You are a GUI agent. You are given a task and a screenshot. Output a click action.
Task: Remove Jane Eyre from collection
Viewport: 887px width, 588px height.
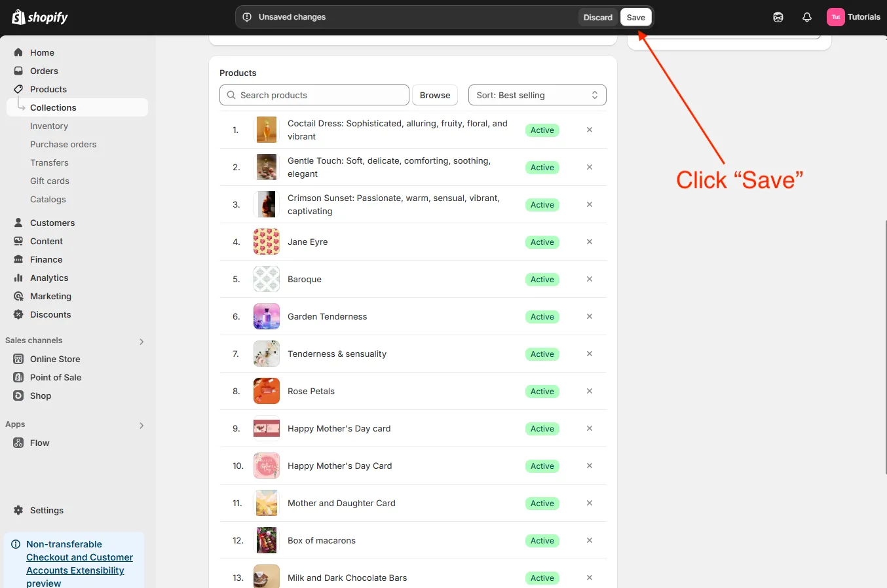(589, 242)
